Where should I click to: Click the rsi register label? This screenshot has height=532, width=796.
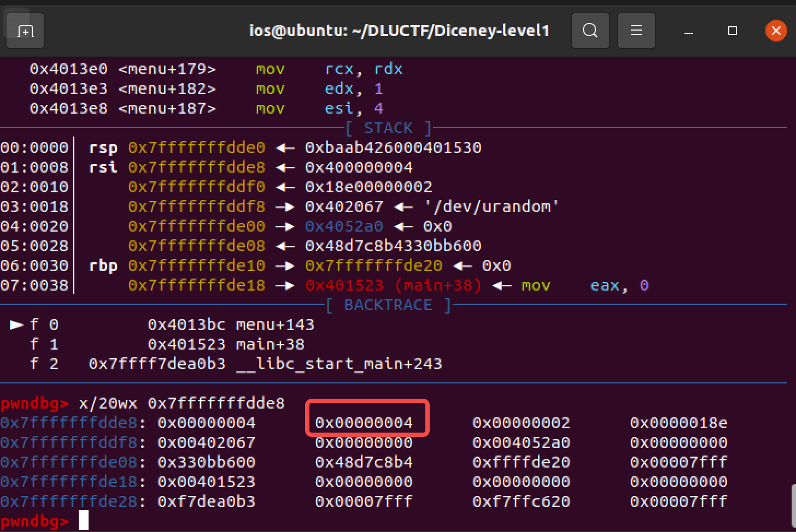tap(103, 168)
